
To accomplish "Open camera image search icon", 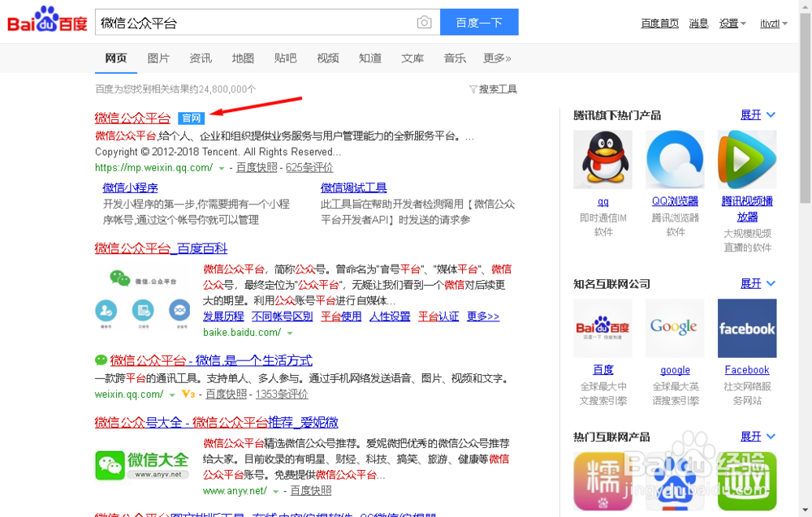I will pos(424,22).
